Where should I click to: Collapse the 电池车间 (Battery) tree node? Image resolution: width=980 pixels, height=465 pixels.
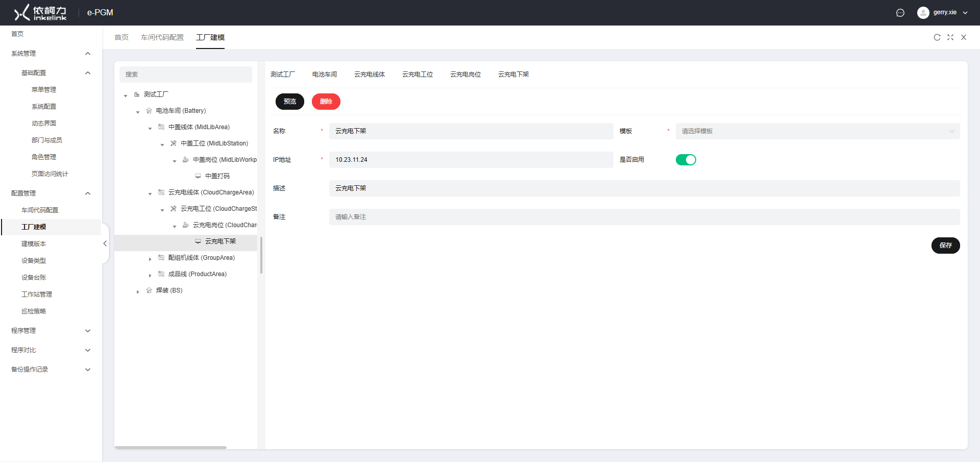138,112
